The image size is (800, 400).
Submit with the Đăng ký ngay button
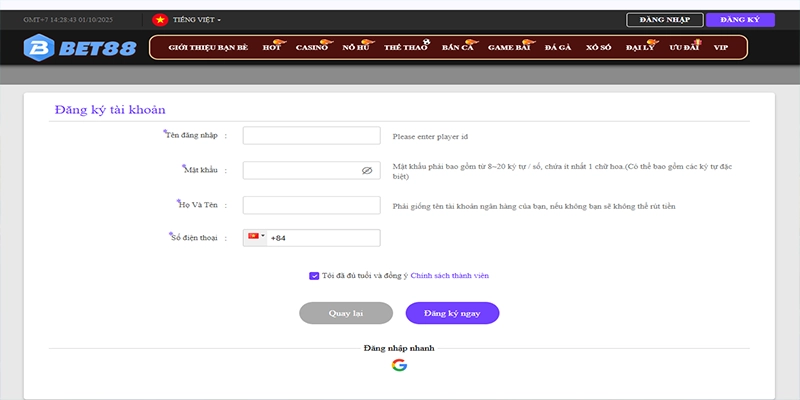[452, 313]
